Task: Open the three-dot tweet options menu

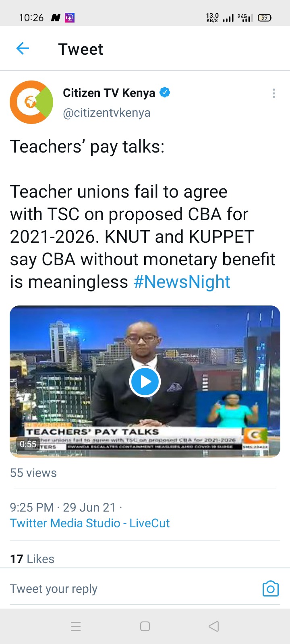Action: point(273,93)
